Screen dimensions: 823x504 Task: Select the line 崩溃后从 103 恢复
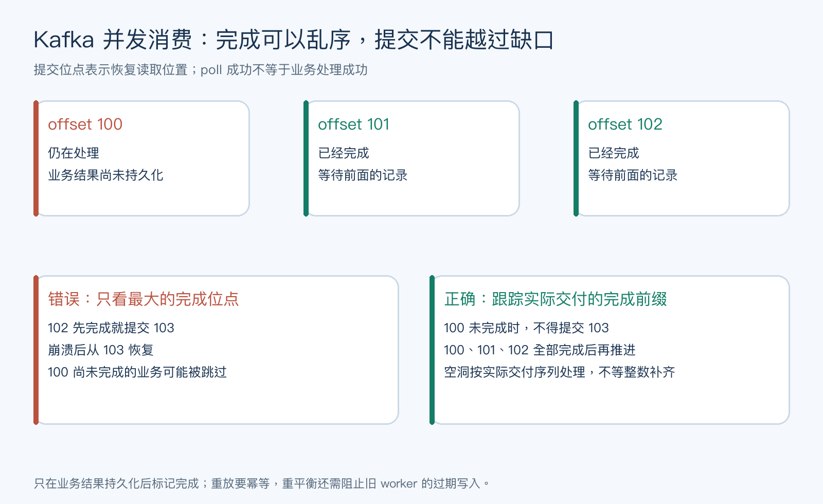tap(101, 350)
